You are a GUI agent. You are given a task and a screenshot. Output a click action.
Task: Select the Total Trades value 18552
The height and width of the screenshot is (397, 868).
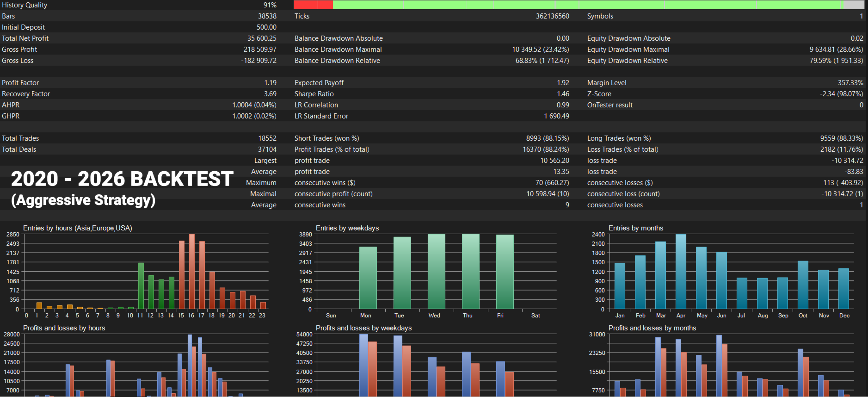pos(267,138)
